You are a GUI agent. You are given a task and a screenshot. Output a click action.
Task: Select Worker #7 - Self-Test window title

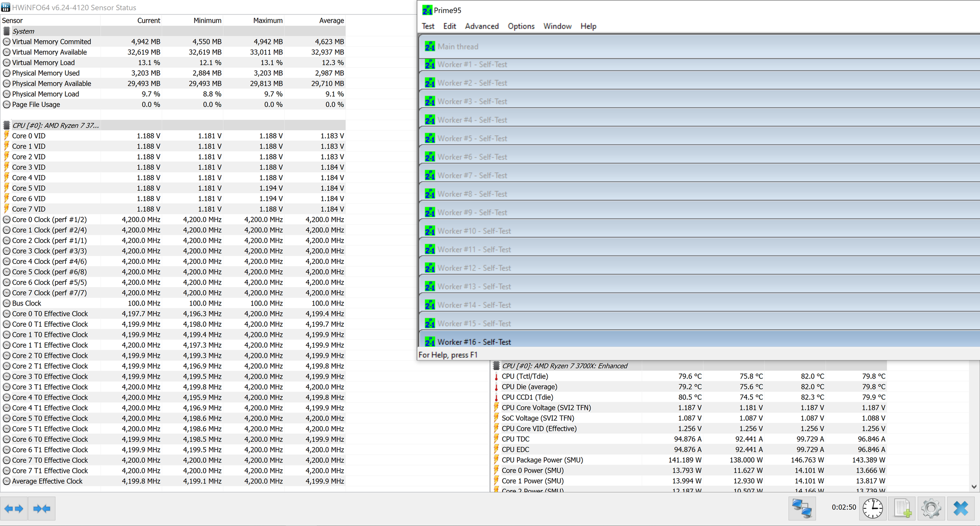tap(472, 175)
